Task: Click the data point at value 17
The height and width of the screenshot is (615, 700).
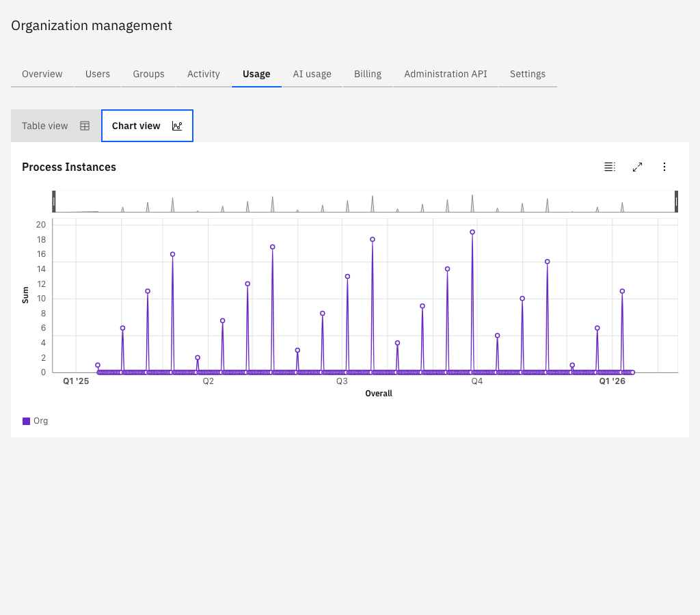Action: 272,247
